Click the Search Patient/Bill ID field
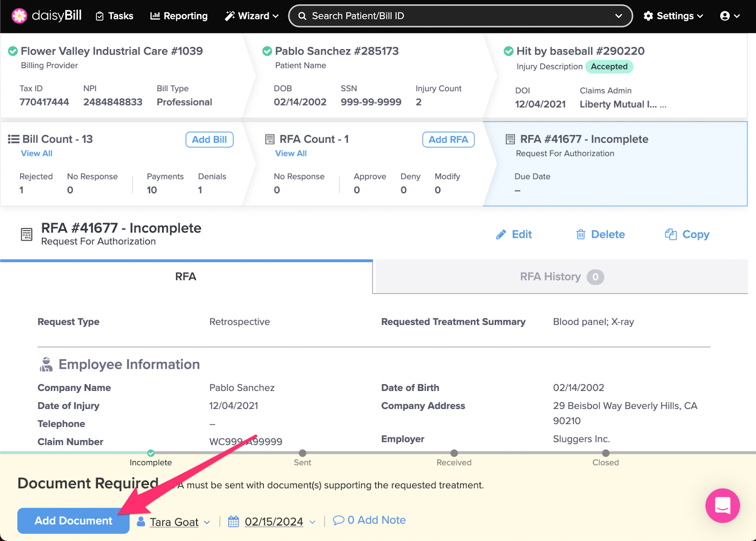756x541 pixels. coord(460,16)
